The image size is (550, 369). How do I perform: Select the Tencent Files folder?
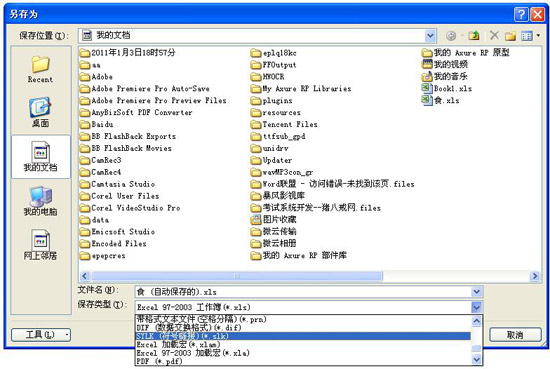point(284,124)
